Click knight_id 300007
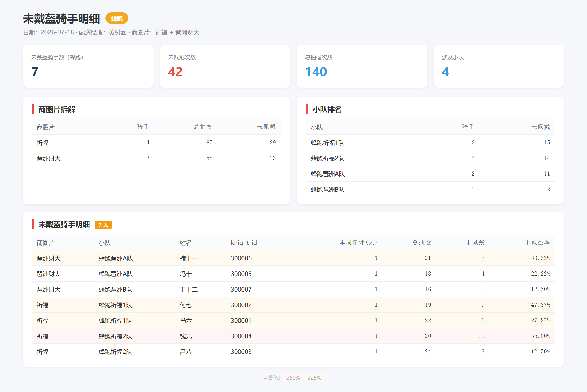 pyautogui.click(x=241, y=290)
